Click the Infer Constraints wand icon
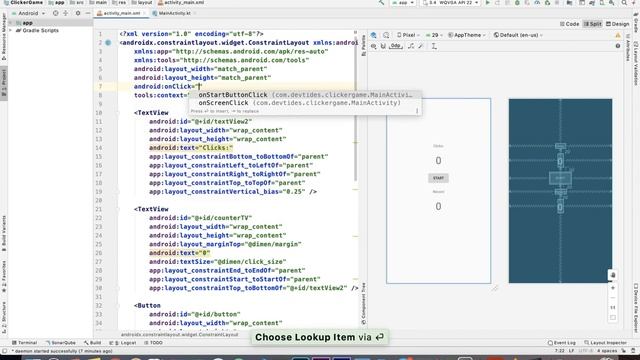 (x=421, y=46)
